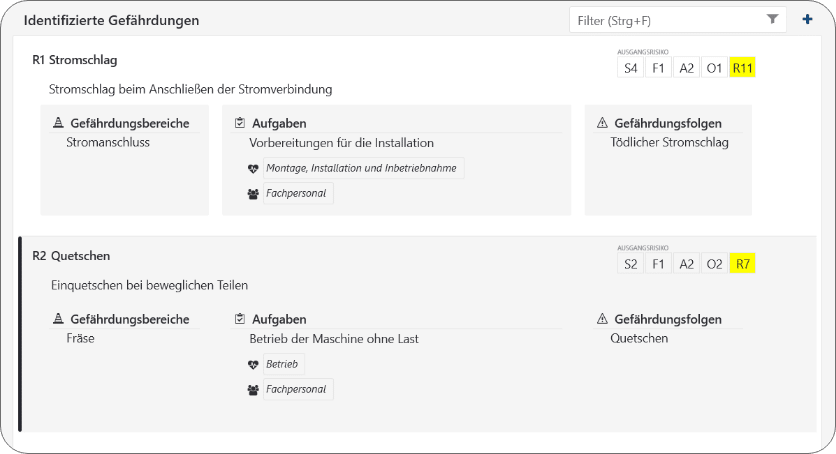Click the cone icon beside R1 Gefährdungsbereiche
Screen dimensions: 836x454
click(x=58, y=123)
